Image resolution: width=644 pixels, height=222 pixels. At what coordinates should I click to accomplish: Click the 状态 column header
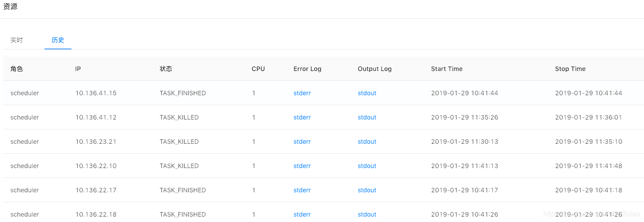[x=166, y=69]
